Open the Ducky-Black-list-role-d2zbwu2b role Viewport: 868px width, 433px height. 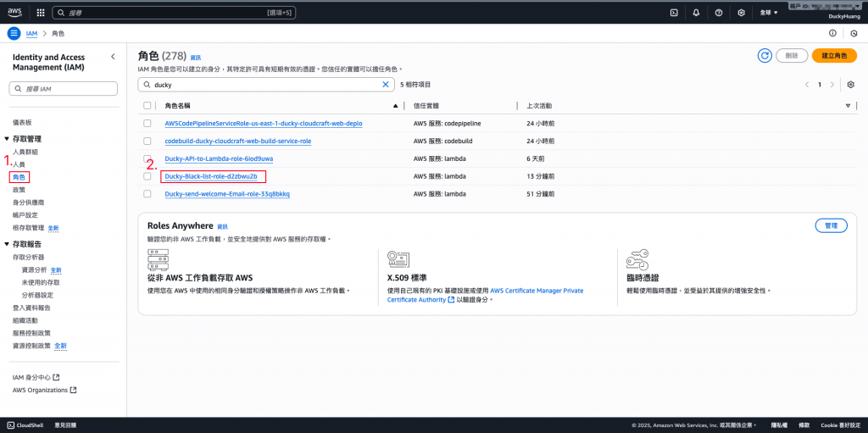point(211,176)
